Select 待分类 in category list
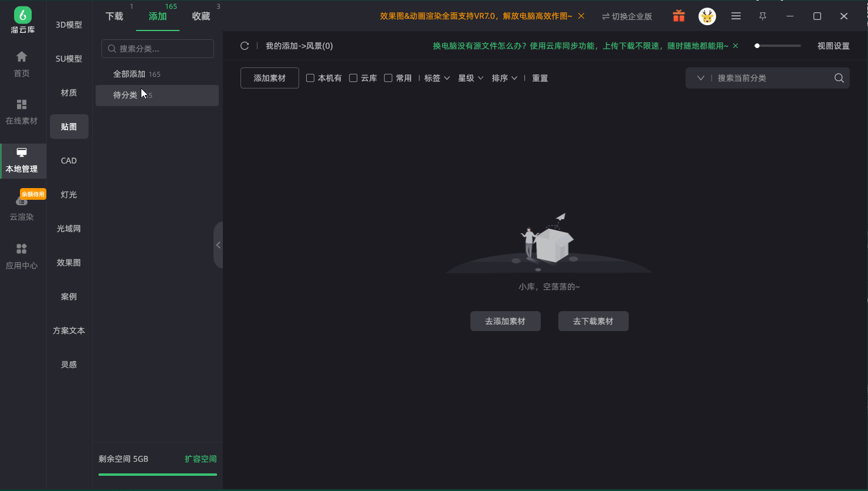This screenshot has width=868, height=491. (157, 96)
